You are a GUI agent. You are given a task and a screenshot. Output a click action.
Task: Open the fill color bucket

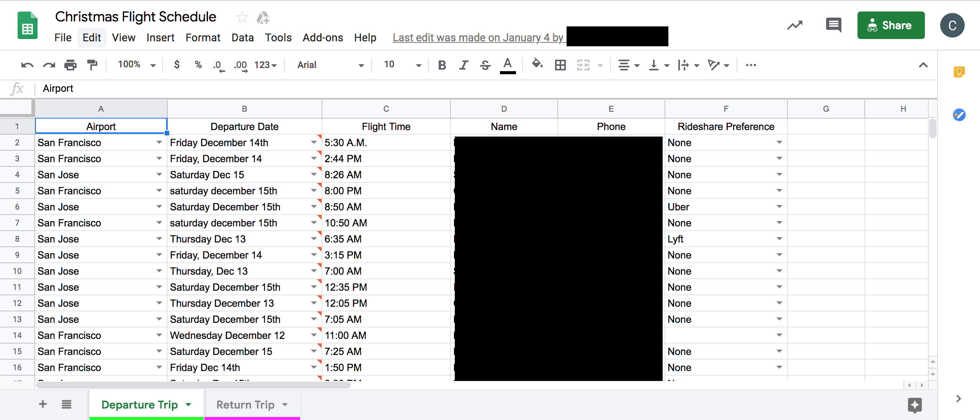click(537, 64)
